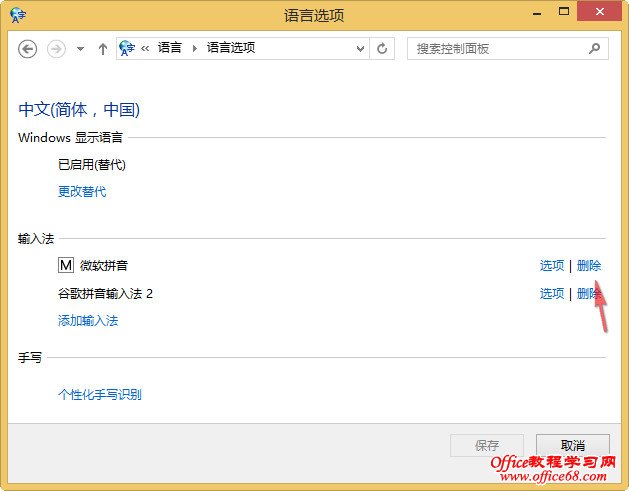Viewport: 629px width, 491px height.
Task: Click 删除 for 微软拼音
Action: (589, 266)
